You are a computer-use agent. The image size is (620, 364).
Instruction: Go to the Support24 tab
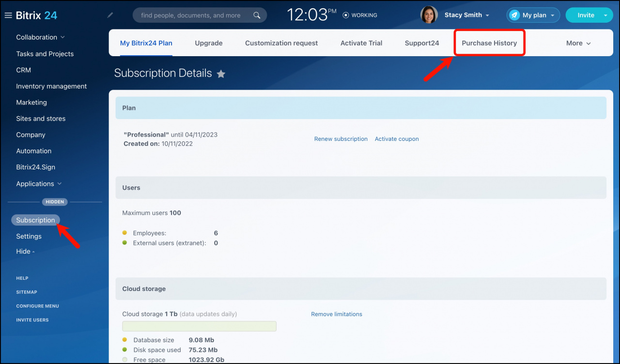[422, 43]
